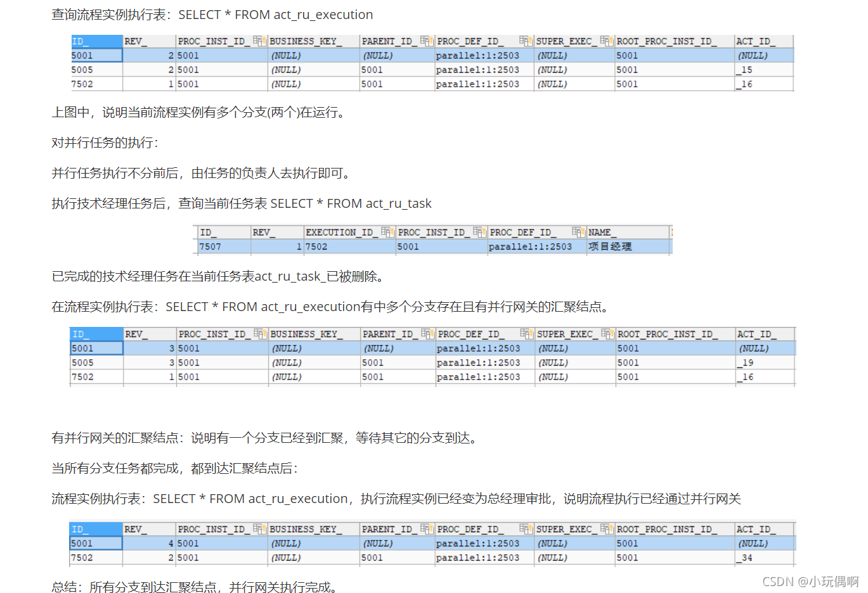The width and height of the screenshot is (868, 593).
Task: Click key icon beside PROC_DEF_ID_ in task table
Action: [x=578, y=232]
